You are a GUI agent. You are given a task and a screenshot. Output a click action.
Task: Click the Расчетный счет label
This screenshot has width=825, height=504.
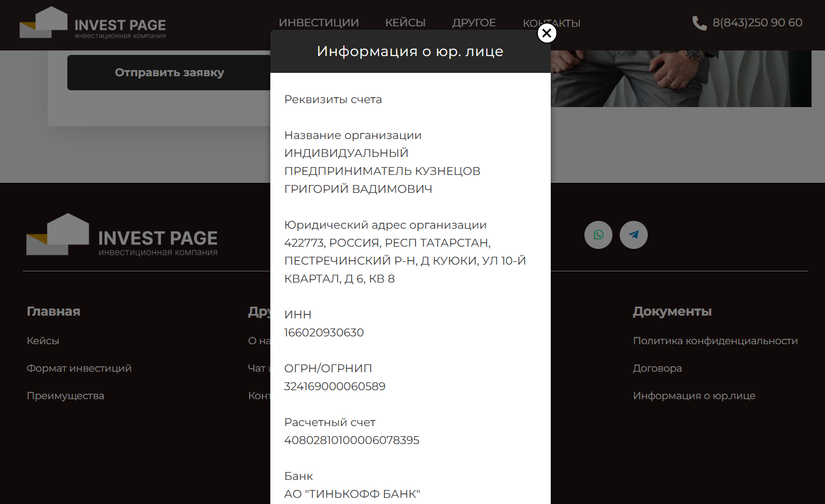point(330,422)
